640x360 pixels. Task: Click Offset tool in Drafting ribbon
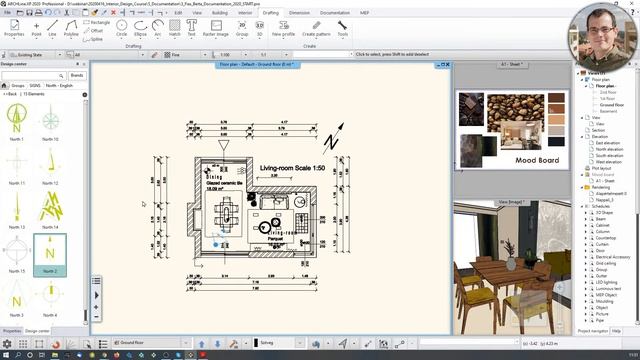click(x=93, y=31)
